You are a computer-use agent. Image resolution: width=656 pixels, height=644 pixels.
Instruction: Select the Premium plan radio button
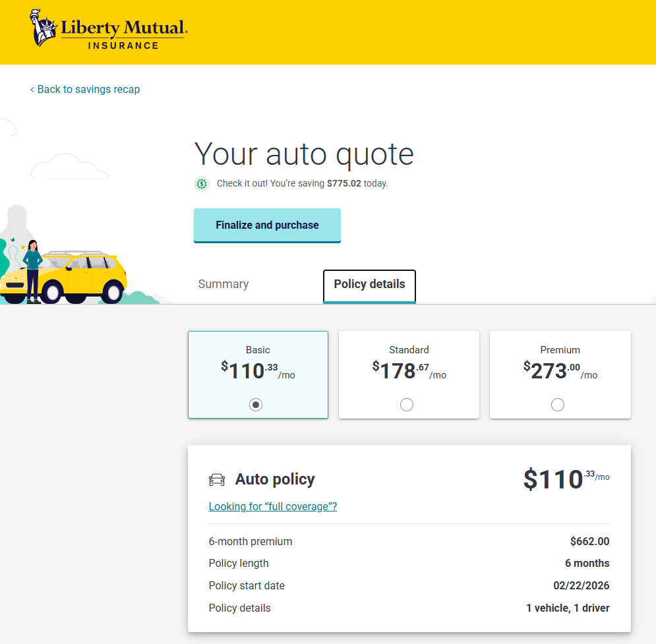tap(558, 405)
